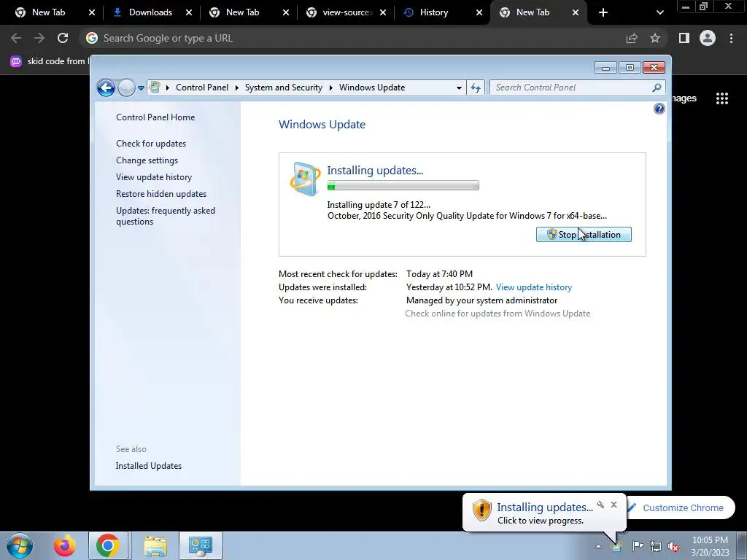Click View update history link beside install date
747x560 pixels.
pyautogui.click(x=533, y=287)
